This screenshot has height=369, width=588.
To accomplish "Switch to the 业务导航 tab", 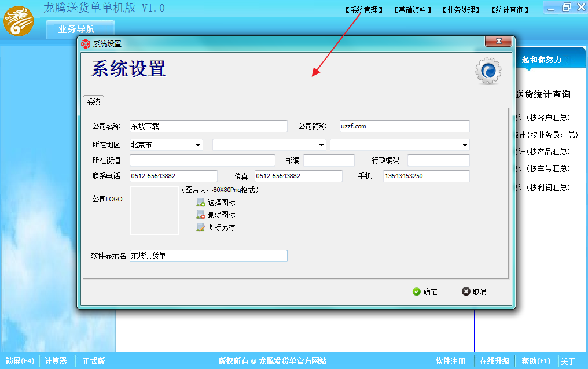I will pos(80,29).
